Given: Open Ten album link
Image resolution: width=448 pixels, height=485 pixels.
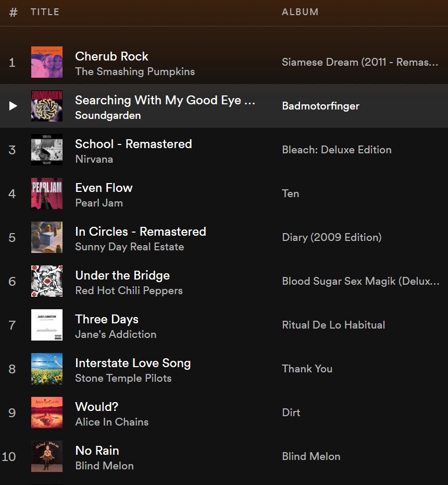Looking at the screenshot, I should tap(291, 193).
